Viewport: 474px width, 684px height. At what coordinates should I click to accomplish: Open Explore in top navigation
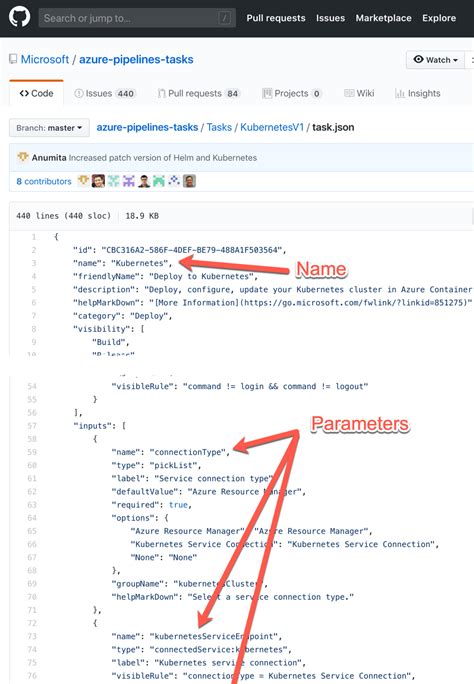(439, 18)
